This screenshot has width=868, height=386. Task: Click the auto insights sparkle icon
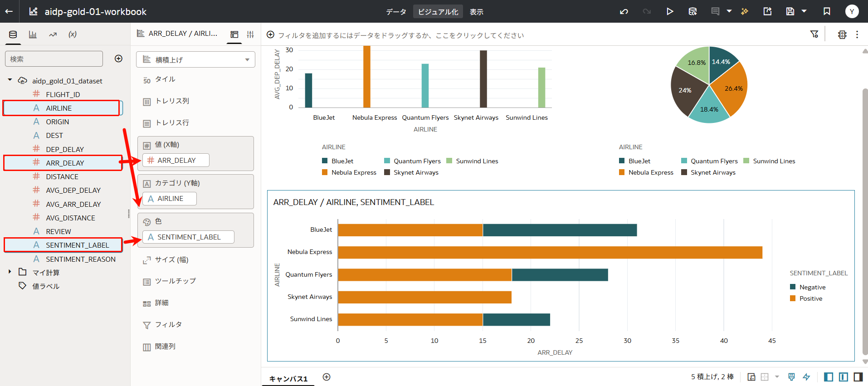pos(745,11)
